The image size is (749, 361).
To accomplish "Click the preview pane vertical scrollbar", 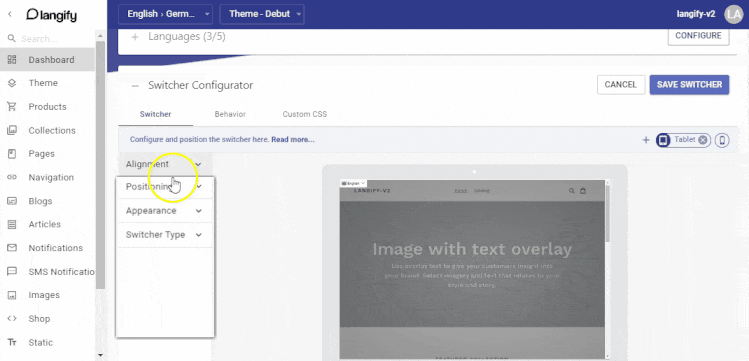I will (608, 213).
